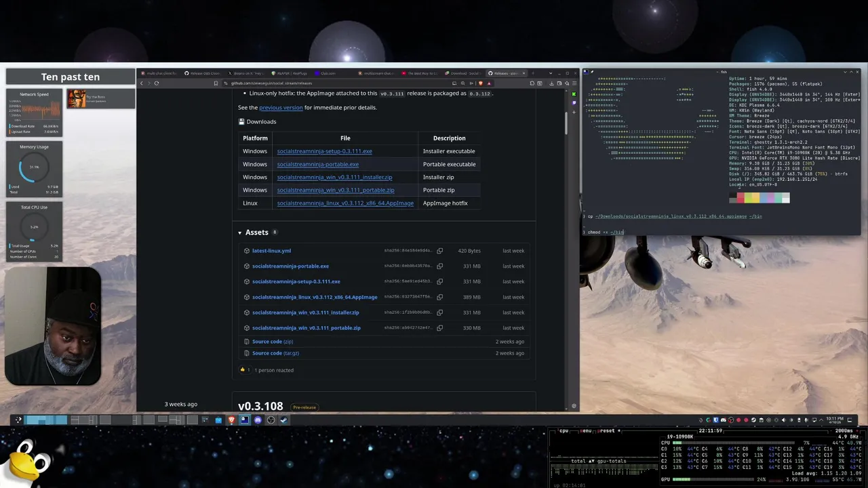
Task: Reload the GitHub releases page
Action: coord(156,83)
